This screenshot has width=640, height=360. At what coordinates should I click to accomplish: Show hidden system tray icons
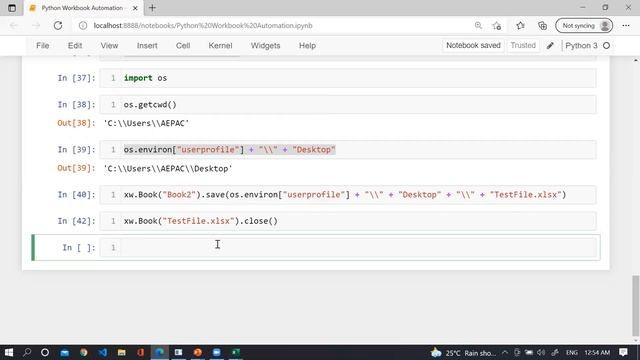coord(505,352)
